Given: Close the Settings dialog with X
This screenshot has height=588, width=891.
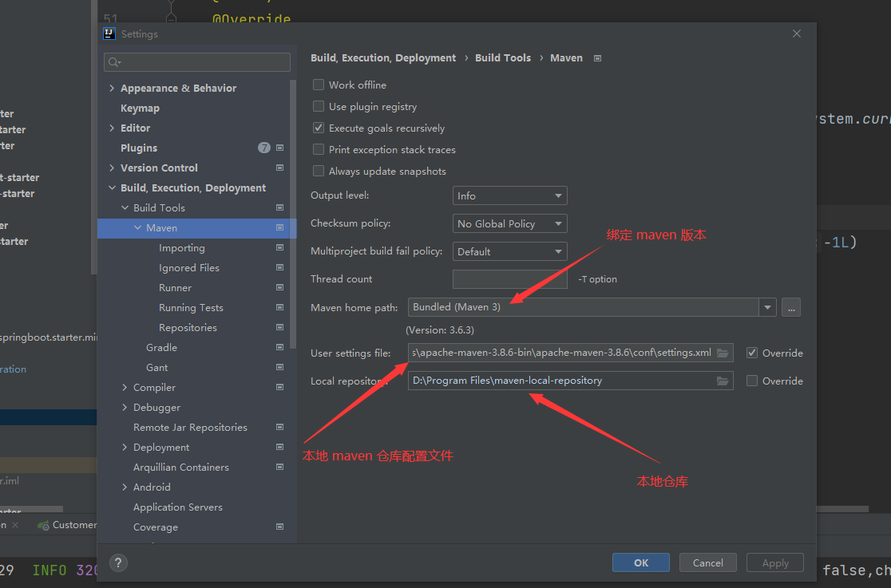Looking at the screenshot, I should click(797, 34).
